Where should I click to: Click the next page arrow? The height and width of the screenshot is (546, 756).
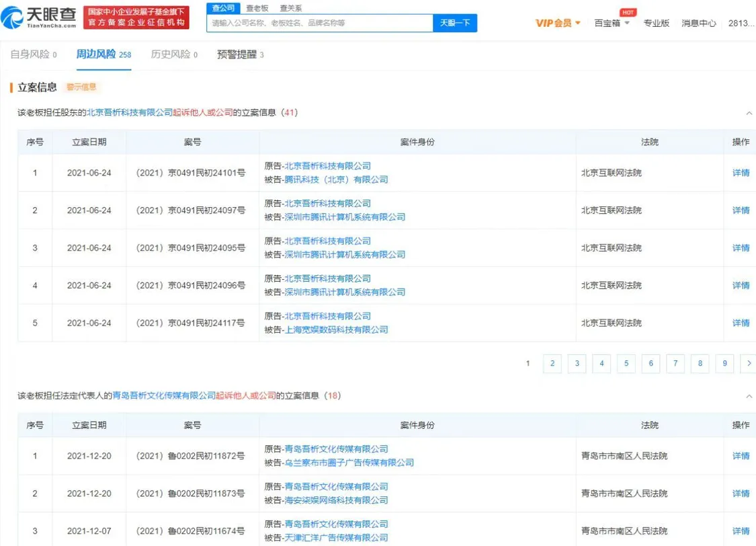[x=749, y=364]
